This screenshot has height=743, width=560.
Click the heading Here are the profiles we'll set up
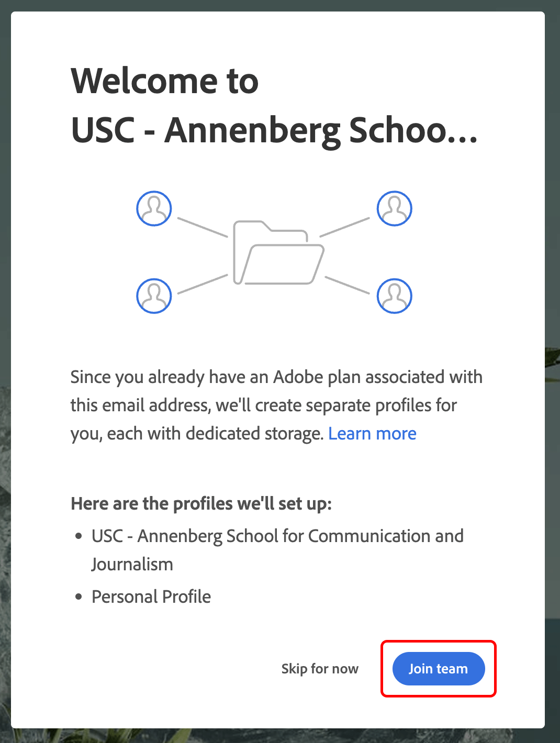(203, 503)
